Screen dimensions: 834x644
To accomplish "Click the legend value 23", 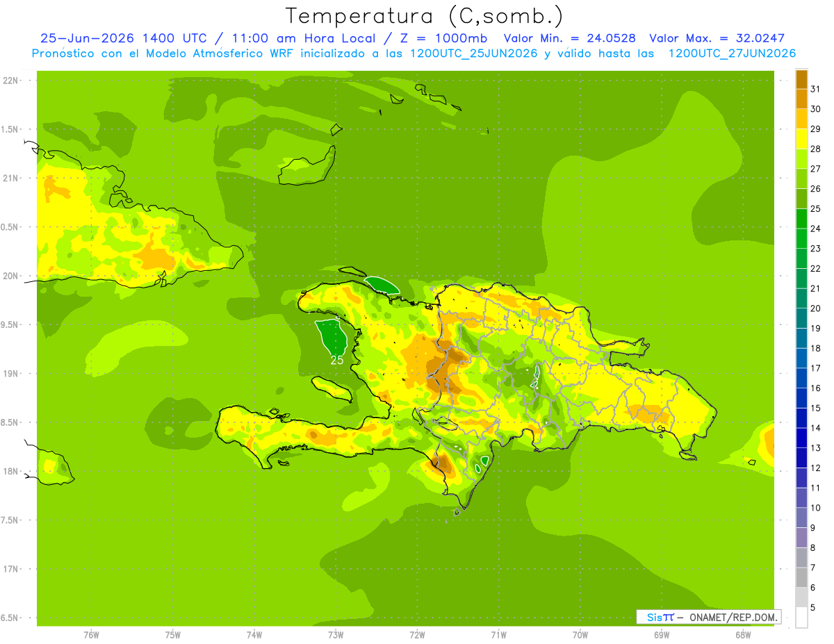I will (x=816, y=249).
